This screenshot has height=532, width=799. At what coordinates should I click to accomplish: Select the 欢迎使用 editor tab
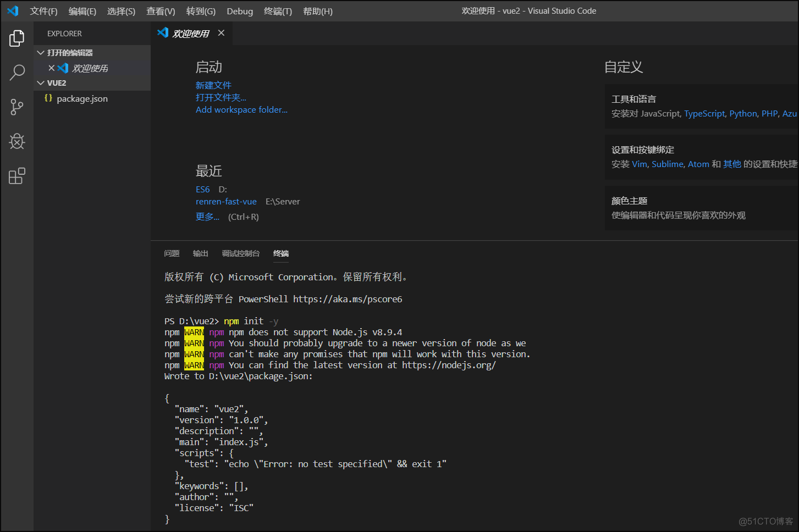tap(191, 34)
